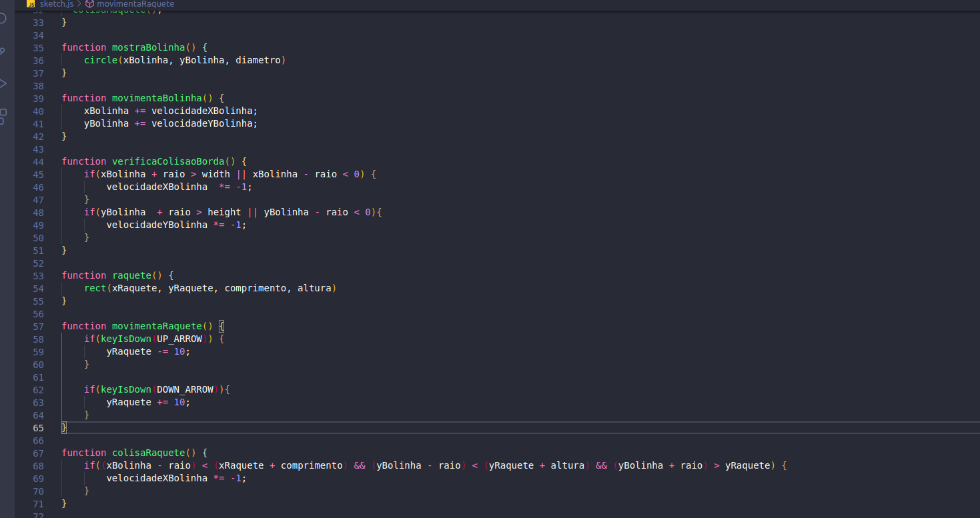The height and width of the screenshot is (518, 980).
Task: Open the movimentaRaquete breadcrumb symbol
Action: [x=135, y=4]
